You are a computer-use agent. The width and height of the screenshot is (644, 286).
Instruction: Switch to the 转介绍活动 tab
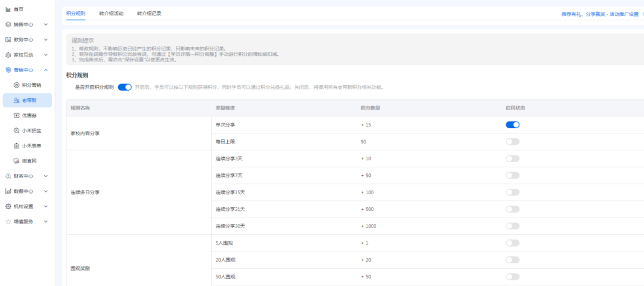(111, 13)
